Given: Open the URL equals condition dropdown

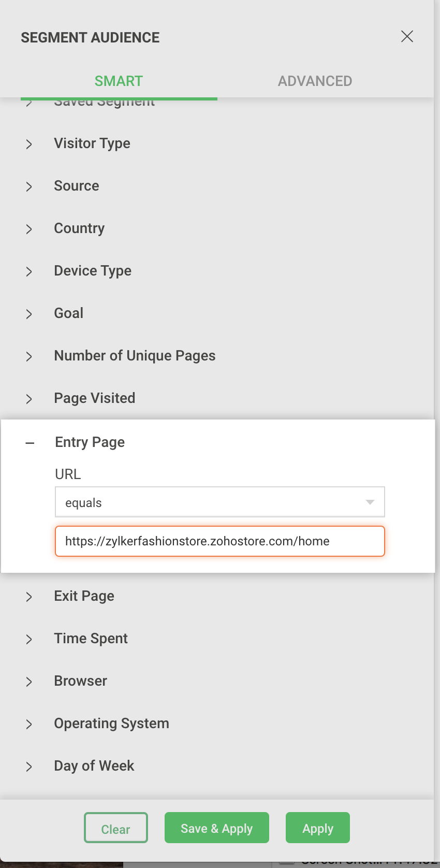Looking at the screenshot, I should (219, 502).
